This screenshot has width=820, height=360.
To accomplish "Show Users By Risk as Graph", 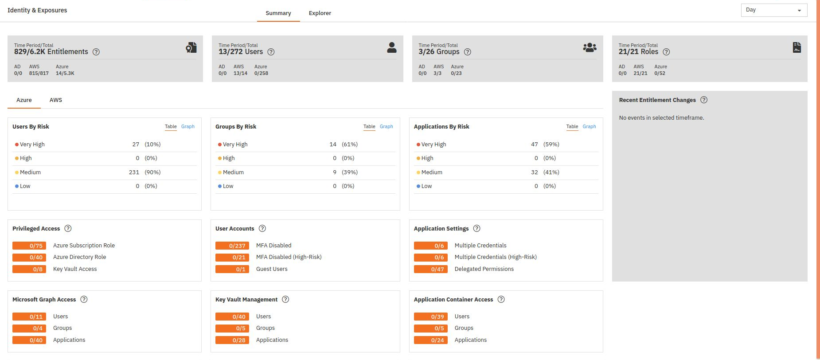I will pos(188,127).
